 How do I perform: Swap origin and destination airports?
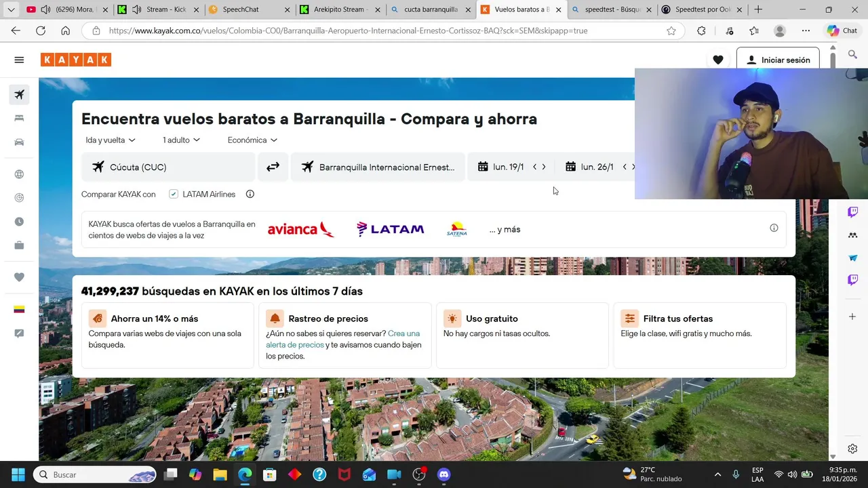click(x=273, y=167)
